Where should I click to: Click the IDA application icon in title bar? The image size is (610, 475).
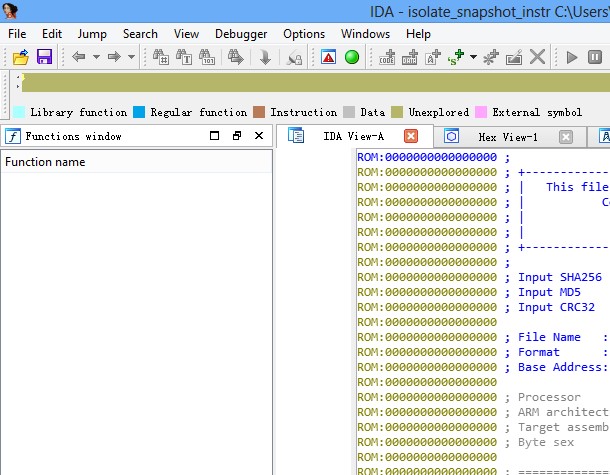point(10,11)
